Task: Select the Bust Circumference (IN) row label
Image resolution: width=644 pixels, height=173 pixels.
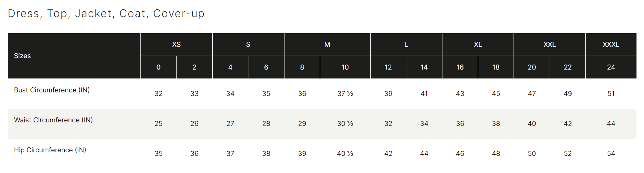Action: (52, 90)
